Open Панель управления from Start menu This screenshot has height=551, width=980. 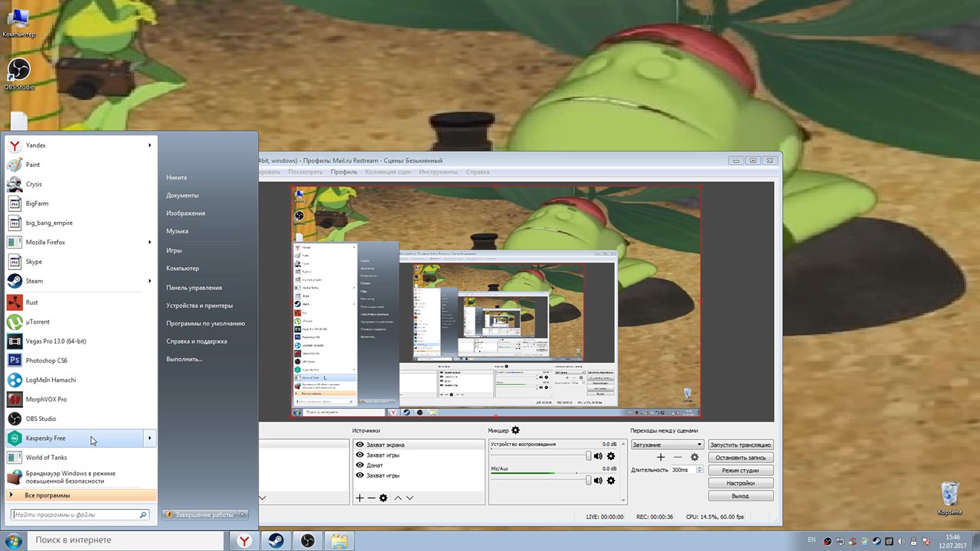(194, 288)
